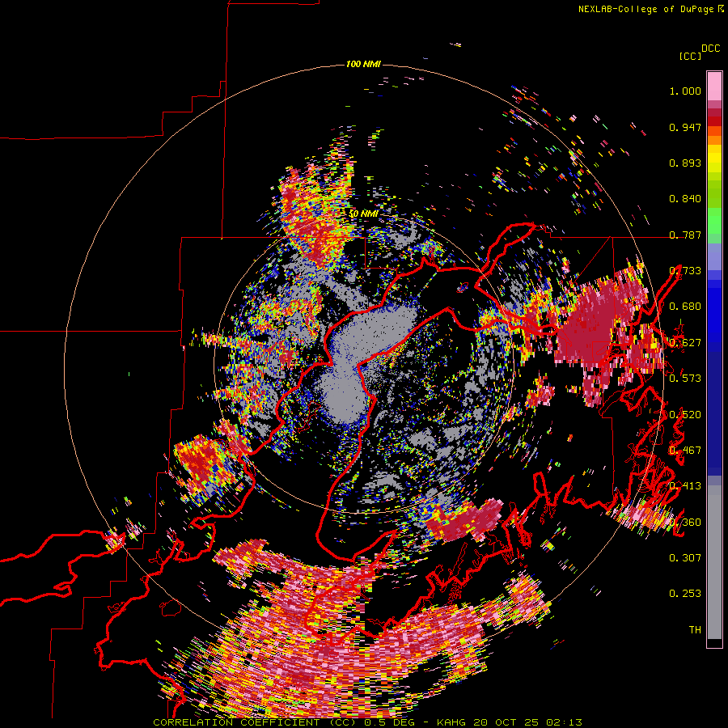
Task: Click the 0.787 color scale value
Action: pyautogui.click(x=685, y=235)
